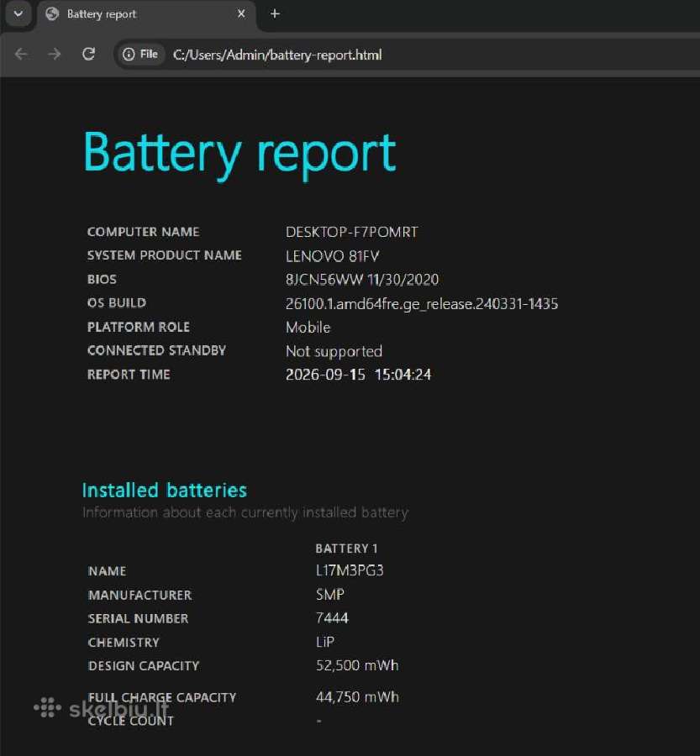Viewport: 700px width, 756px height.
Task: Select the DESIGN CAPACITY label
Action: pos(144,666)
